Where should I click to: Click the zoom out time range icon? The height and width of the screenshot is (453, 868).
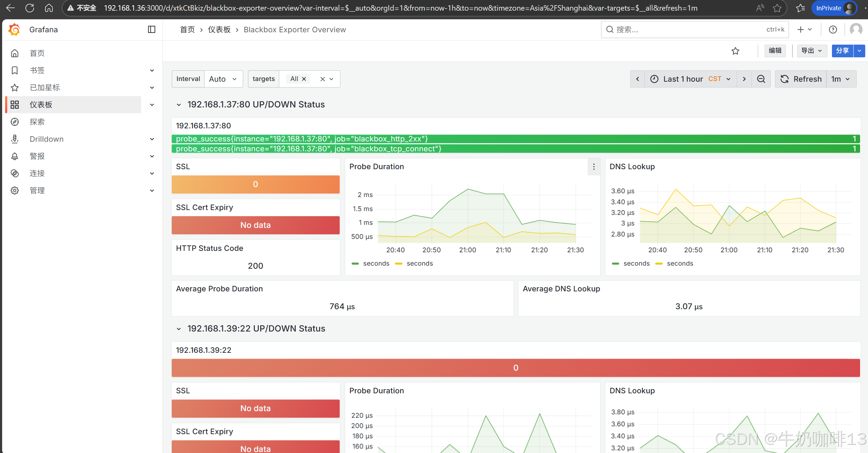[761, 79]
